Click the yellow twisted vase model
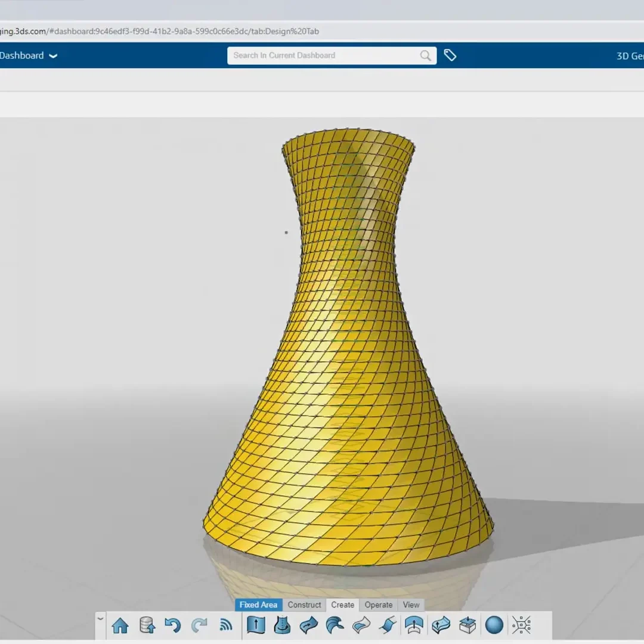This screenshot has height=644, width=644. click(348, 349)
